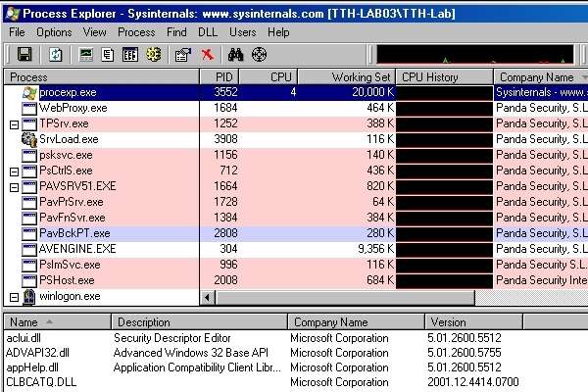Click the SrvLoad.exe process icon
588x392 pixels.
28,139
